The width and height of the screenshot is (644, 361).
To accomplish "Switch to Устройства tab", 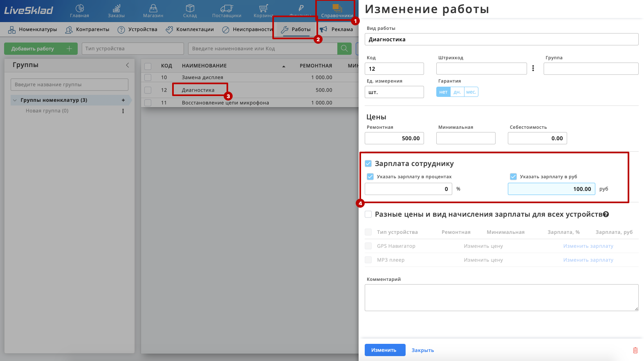I will click(137, 29).
